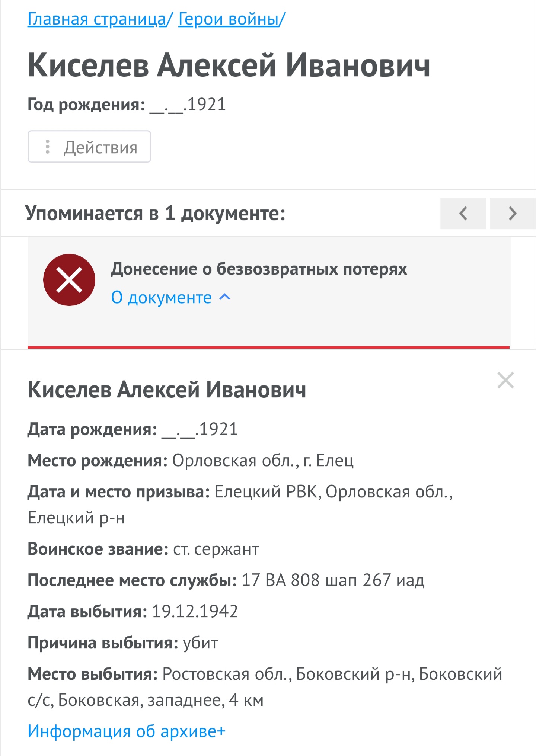Click the name heading in details panel
The image size is (536, 756).
click(x=167, y=390)
